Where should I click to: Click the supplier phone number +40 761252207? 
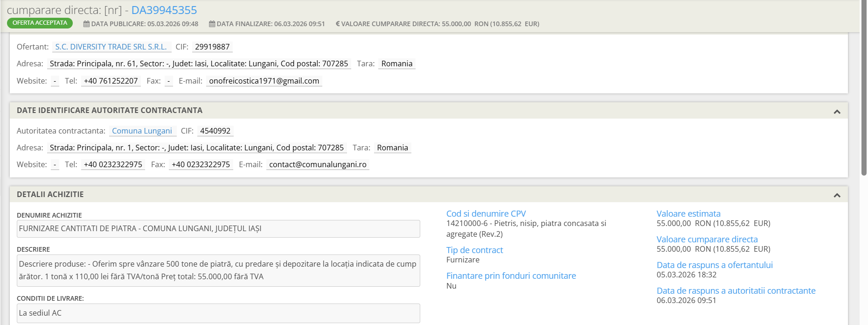point(111,81)
